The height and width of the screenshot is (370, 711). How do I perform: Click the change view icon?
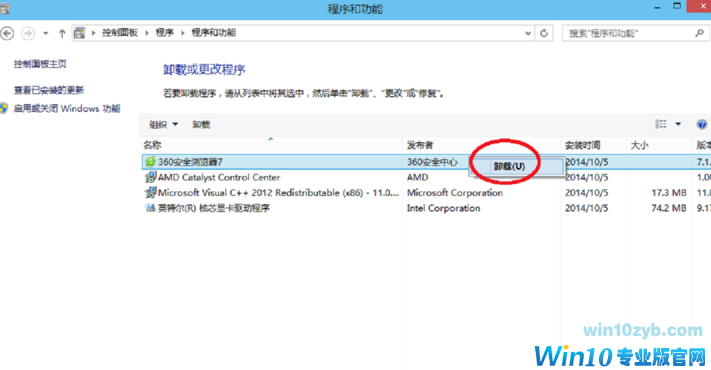(661, 124)
